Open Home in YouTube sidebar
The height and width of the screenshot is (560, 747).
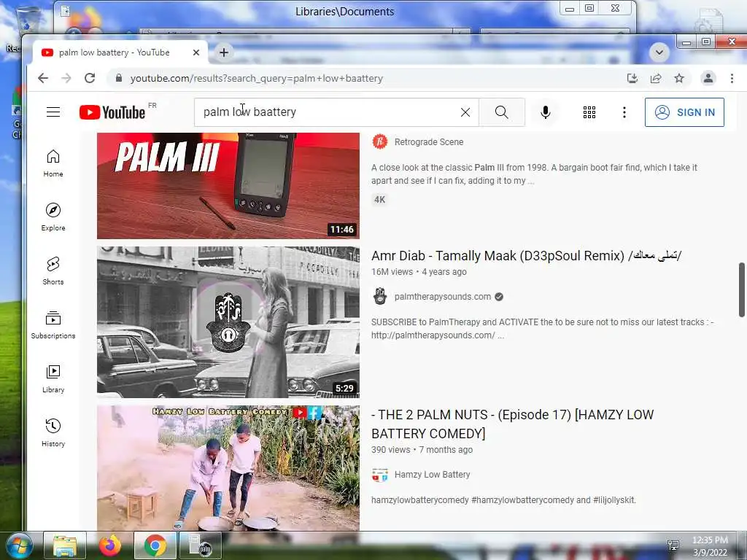point(53,163)
